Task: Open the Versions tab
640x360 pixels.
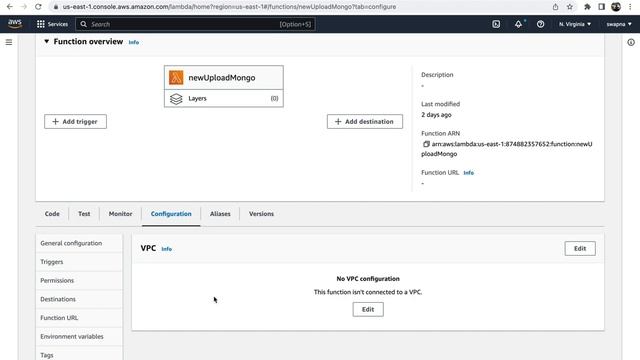Action: point(261,214)
